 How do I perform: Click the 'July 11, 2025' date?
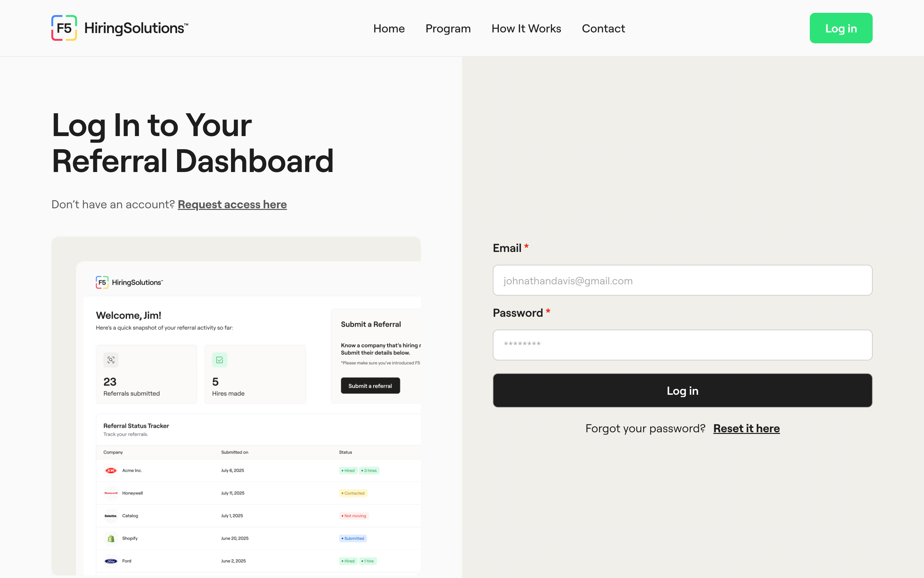tap(233, 493)
